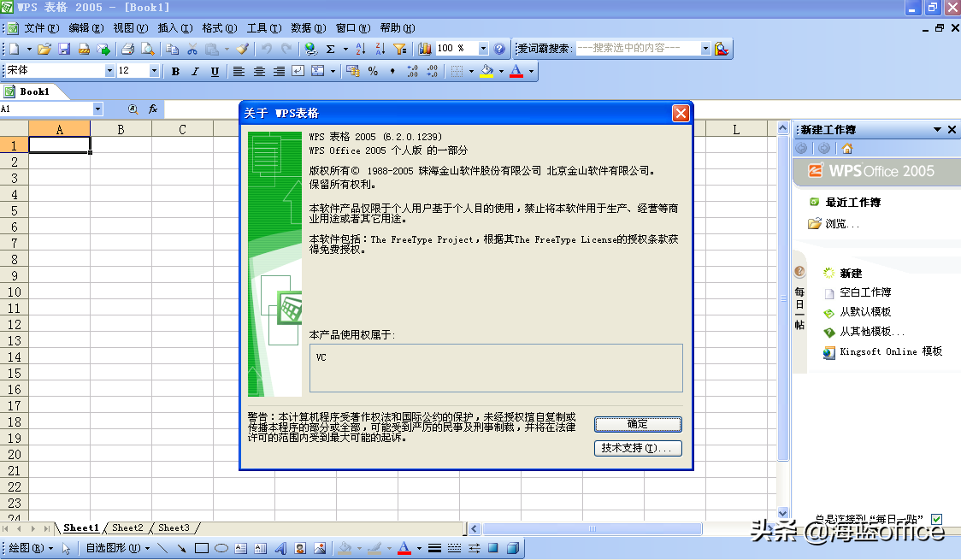
Task: Print using the printer toolbar icon
Action: tap(128, 49)
